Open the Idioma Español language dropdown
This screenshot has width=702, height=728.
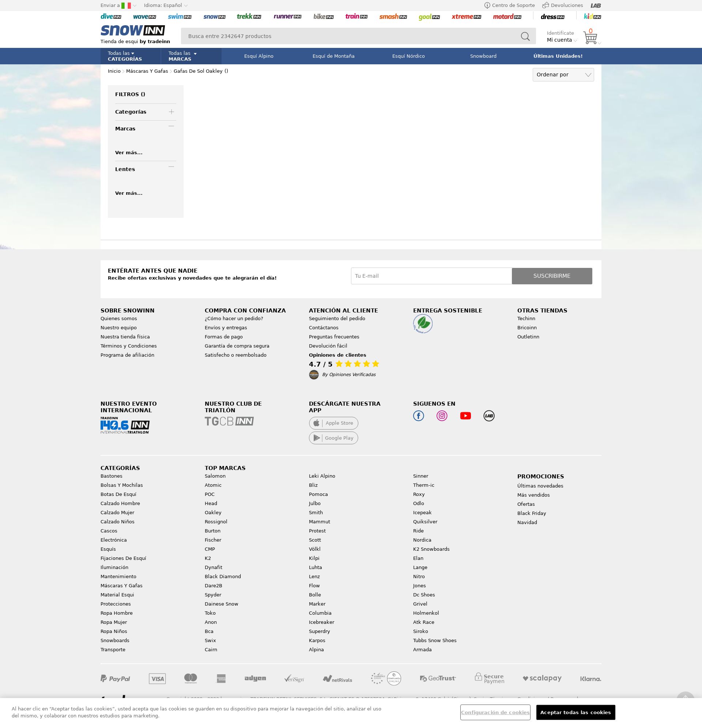click(166, 5)
